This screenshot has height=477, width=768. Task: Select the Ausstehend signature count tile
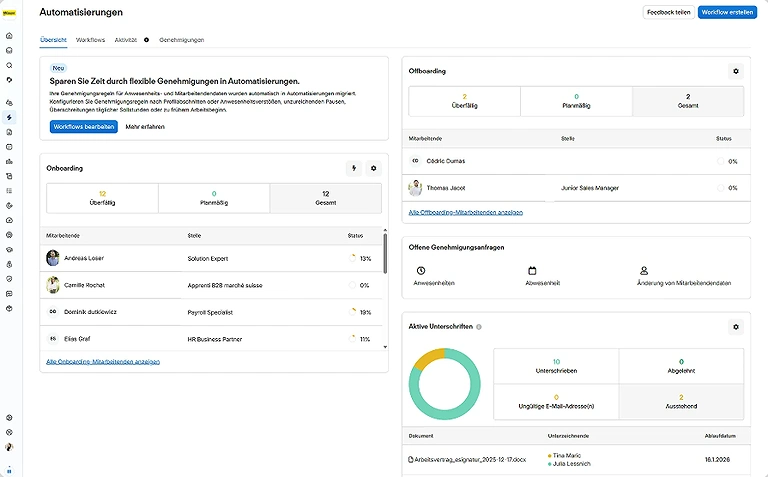681,402
